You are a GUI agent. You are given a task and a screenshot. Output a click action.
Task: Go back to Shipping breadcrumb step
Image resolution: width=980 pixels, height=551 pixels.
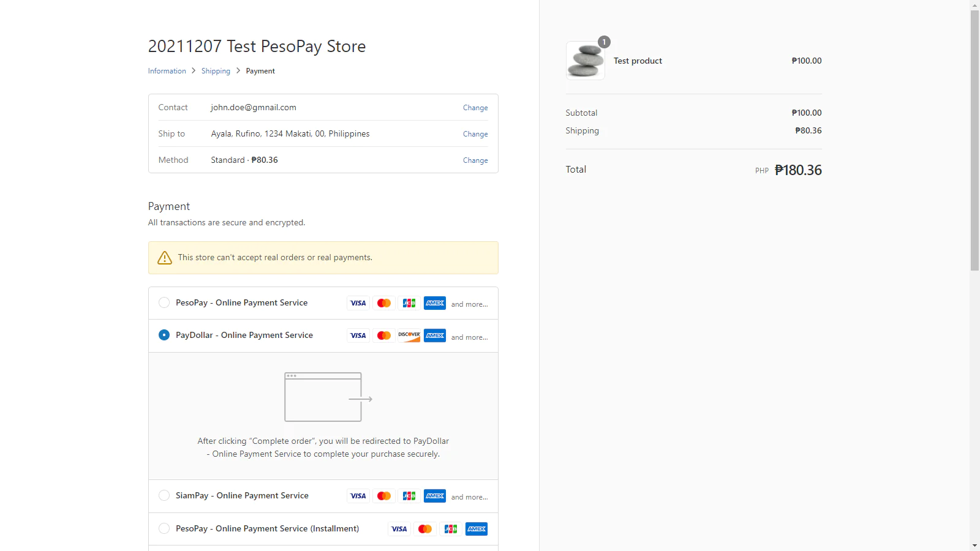coord(216,71)
